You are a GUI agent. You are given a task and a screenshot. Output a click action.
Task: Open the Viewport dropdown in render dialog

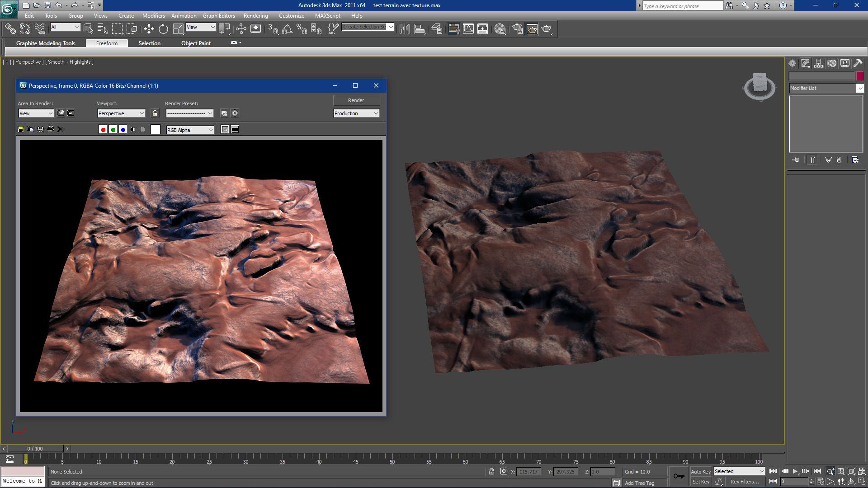coord(121,113)
